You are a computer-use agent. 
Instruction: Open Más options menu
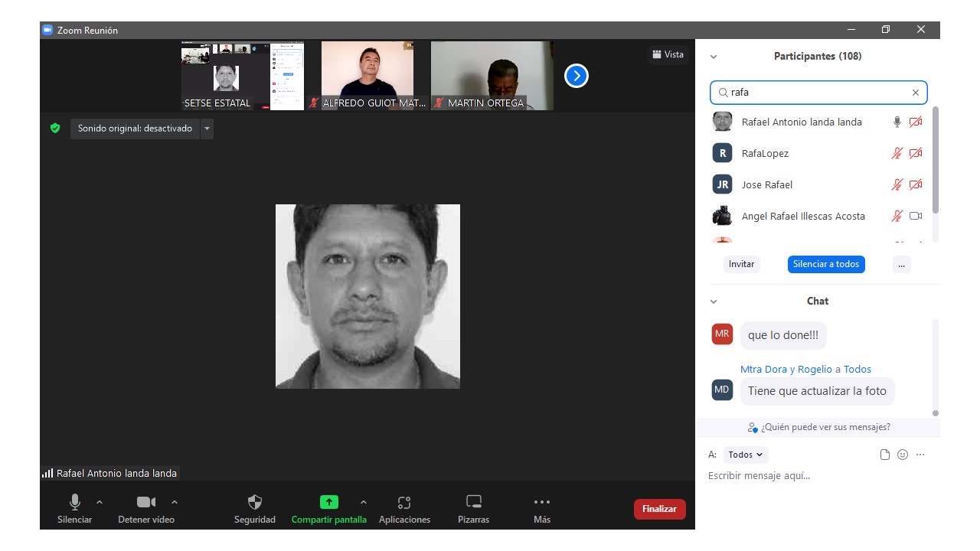(x=542, y=509)
